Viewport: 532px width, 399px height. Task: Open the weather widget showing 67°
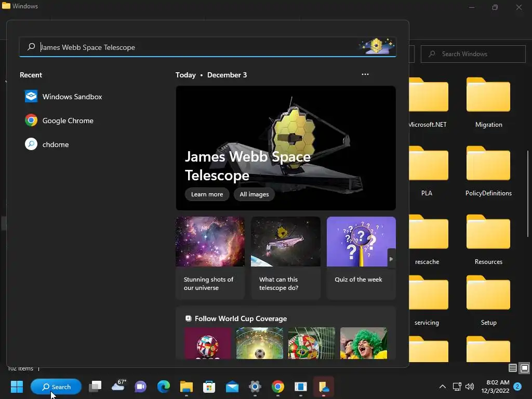(x=118, y=386)
